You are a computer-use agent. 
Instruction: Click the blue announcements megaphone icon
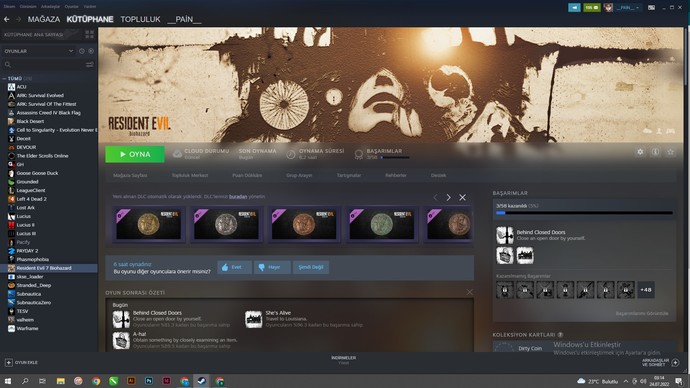(x=574, y=7)
